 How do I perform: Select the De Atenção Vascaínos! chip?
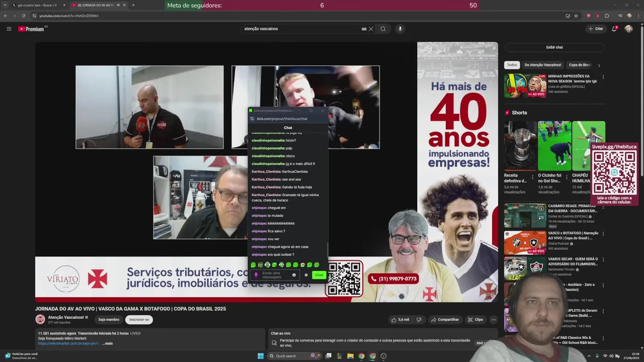click(542, 65)
